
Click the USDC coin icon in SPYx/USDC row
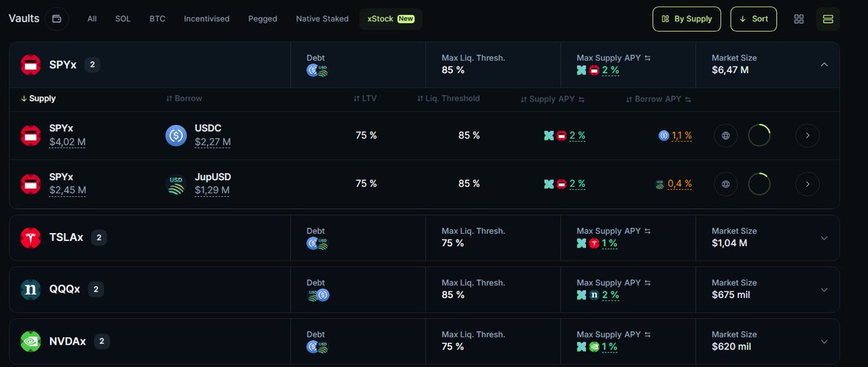tap(176, 135)
